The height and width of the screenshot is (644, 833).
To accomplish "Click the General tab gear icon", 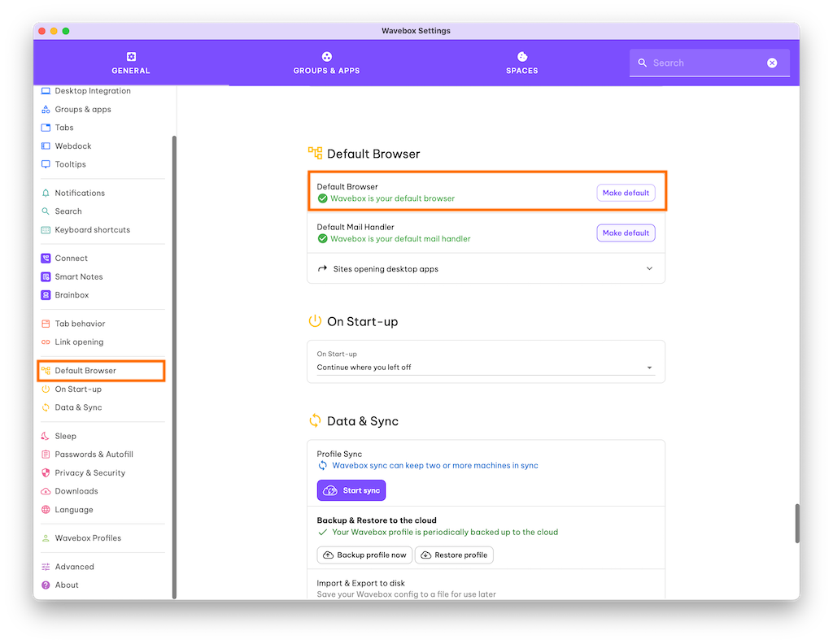I will click(x=131, y=57).
